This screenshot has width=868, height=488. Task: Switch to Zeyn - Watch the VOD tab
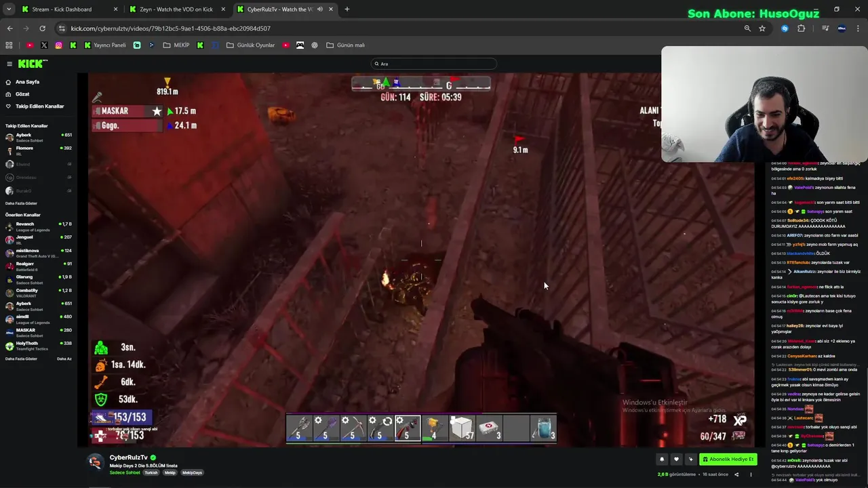tap(176, 9)
